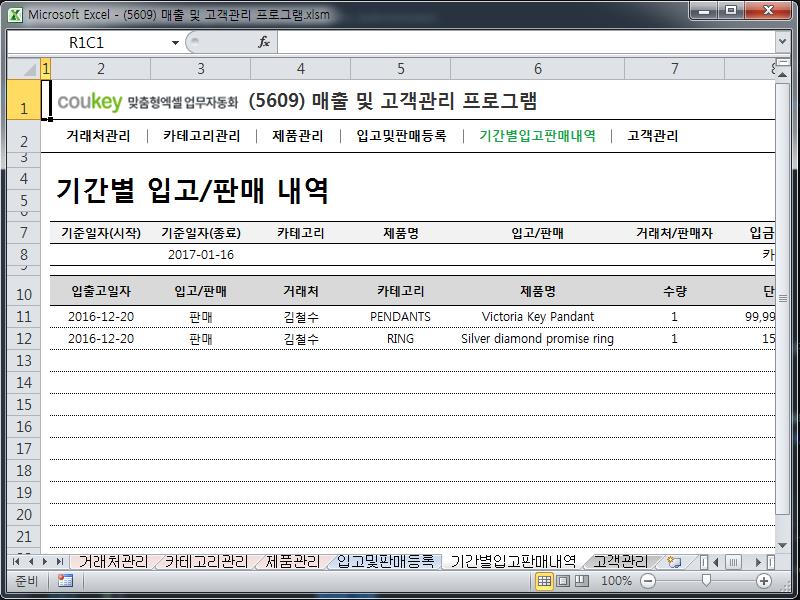Click the 입출고일자 table header
The image size is (800, 600).
tap(101, 291)
